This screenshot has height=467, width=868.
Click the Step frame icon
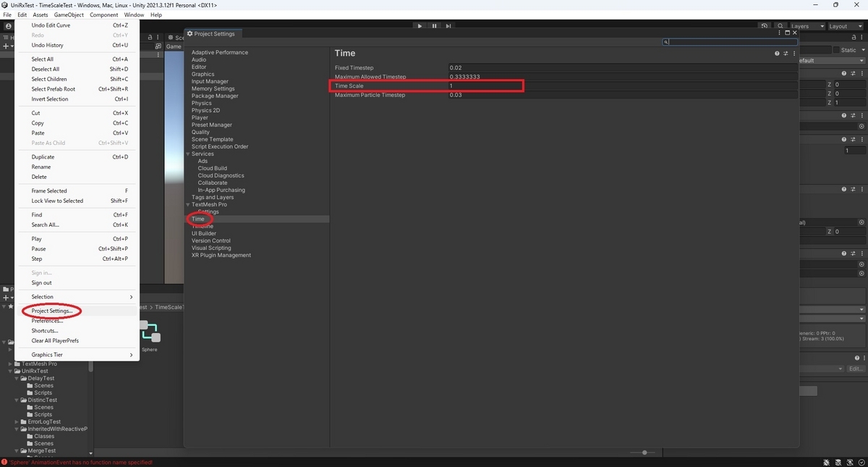click(x=448, y=25)
